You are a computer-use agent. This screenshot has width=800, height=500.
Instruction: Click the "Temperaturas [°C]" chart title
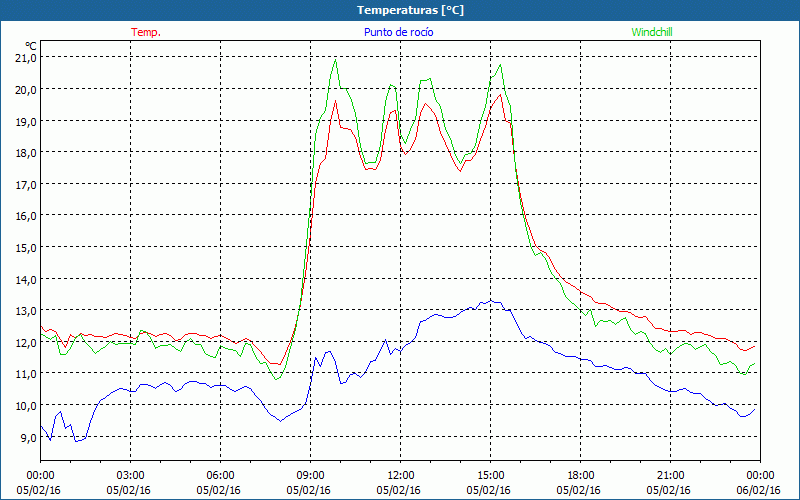(x=410, y=10)
